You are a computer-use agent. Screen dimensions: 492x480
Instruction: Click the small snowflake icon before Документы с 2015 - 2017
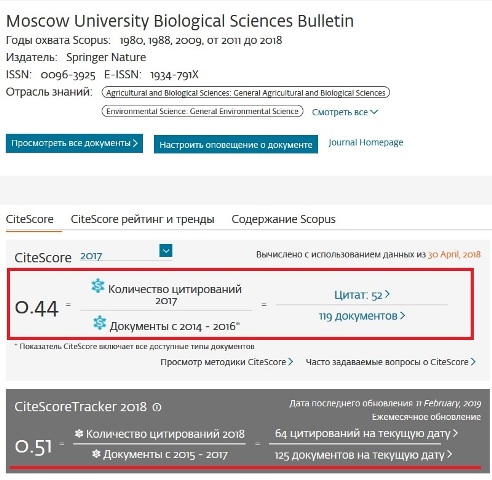[96, 454]
